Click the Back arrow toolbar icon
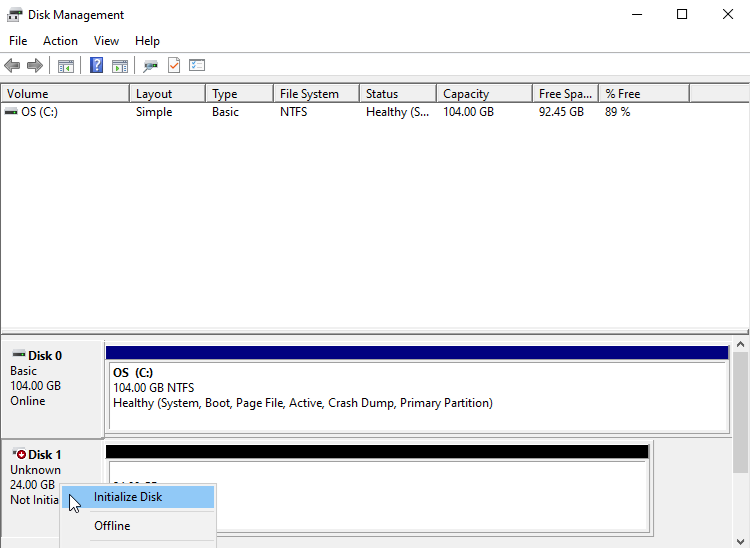This screenshot has height=548, width=750. click(x=12, y=66)
